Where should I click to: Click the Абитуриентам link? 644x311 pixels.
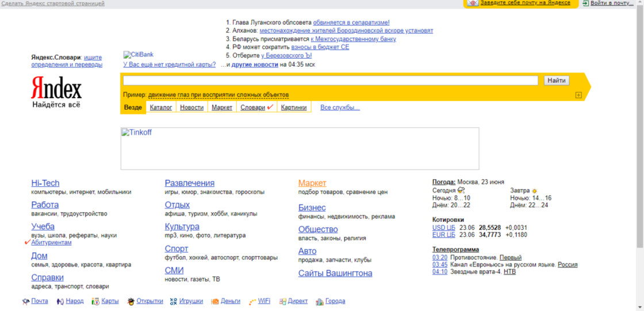point(51,243)
